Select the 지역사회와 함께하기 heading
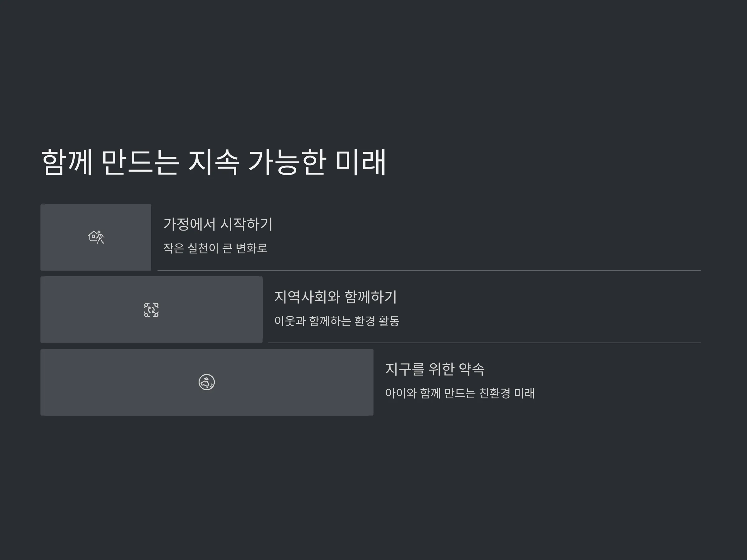 pyautogui.click(x=335, y=297)
